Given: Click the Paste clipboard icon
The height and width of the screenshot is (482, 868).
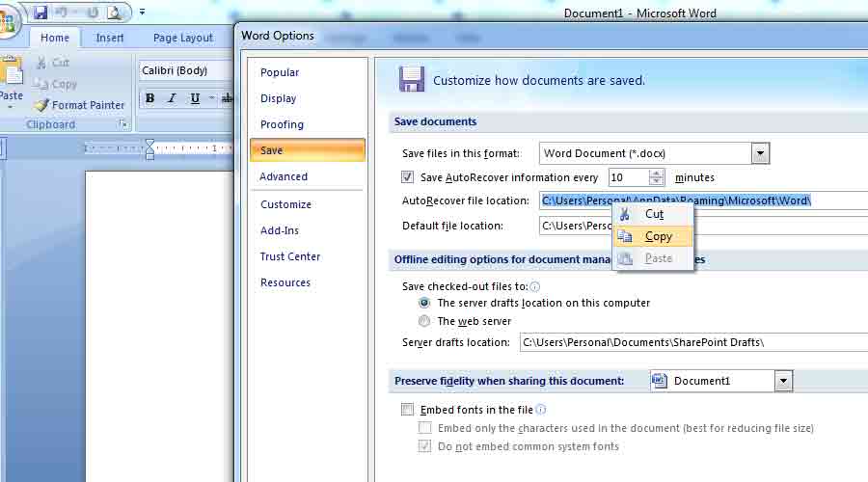Looking at the screenshot, I should point(11,72).
